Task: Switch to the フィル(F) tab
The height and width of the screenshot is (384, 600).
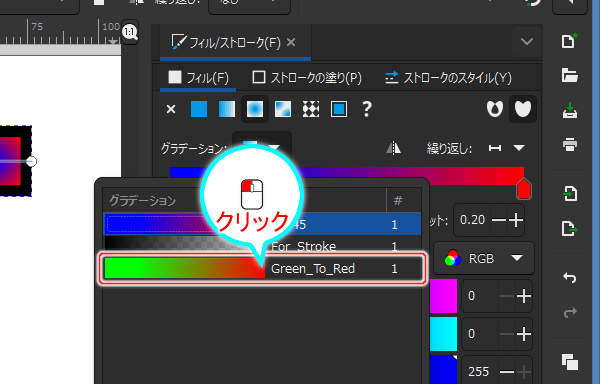Action: tap(199, 78)
